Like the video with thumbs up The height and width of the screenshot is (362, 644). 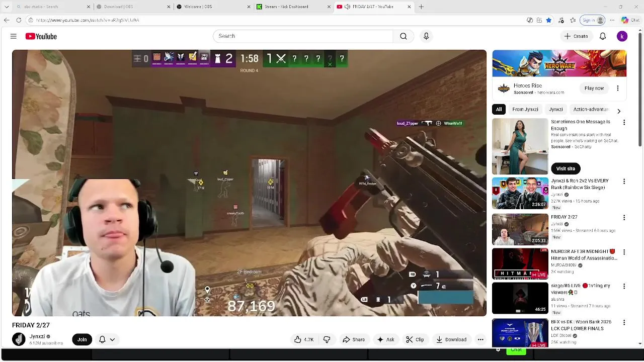304,339
